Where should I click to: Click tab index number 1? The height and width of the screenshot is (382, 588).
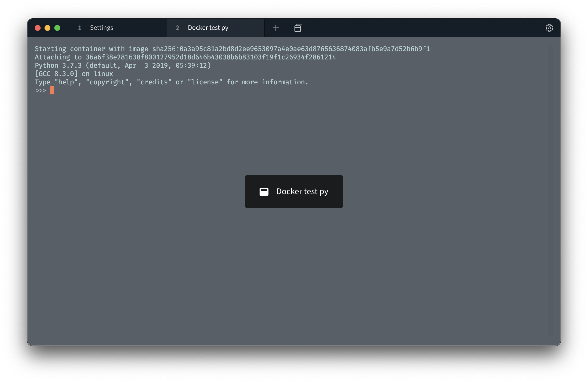[x=79, y=28]
